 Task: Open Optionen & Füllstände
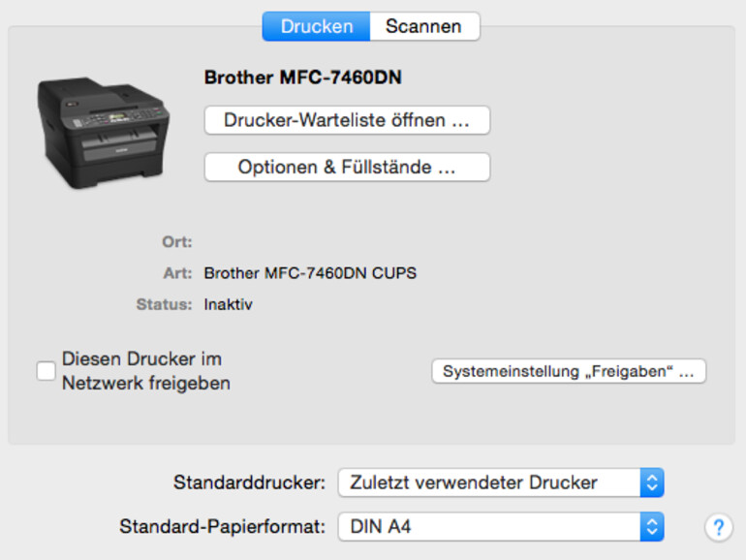[x=347, y=167]
